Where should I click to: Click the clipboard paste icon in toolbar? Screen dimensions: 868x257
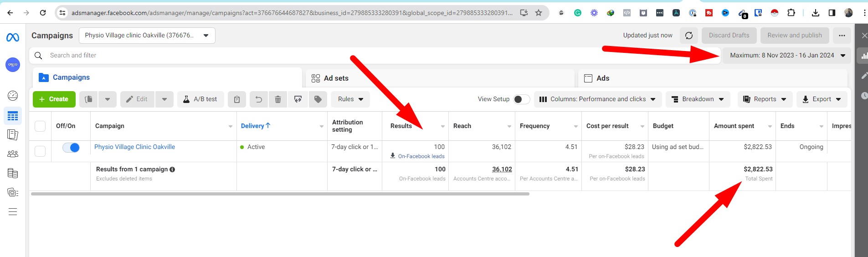[237, 99]
